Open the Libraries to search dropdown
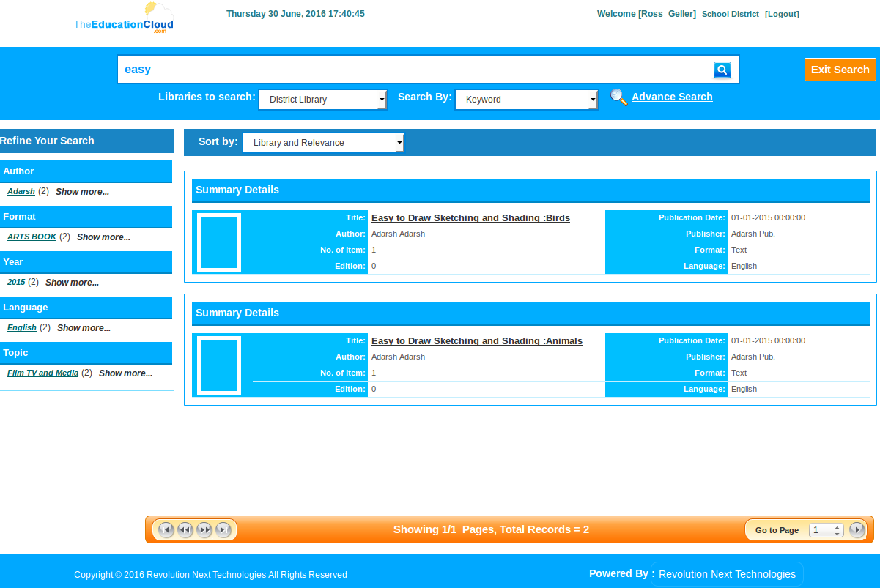The height and width of the screenshot is (588, 880). tap(322, 100)
